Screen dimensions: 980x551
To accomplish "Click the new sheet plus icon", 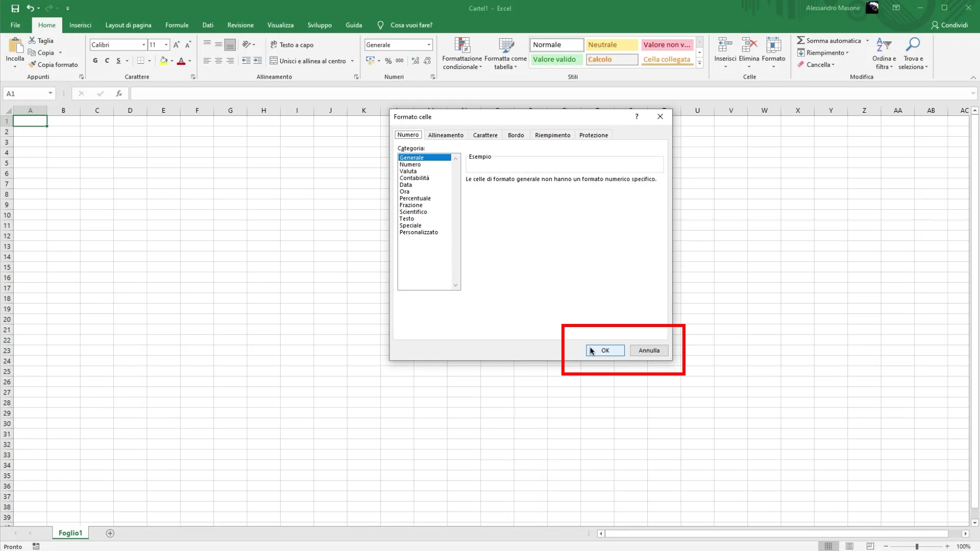I will (x=110, y=533).
